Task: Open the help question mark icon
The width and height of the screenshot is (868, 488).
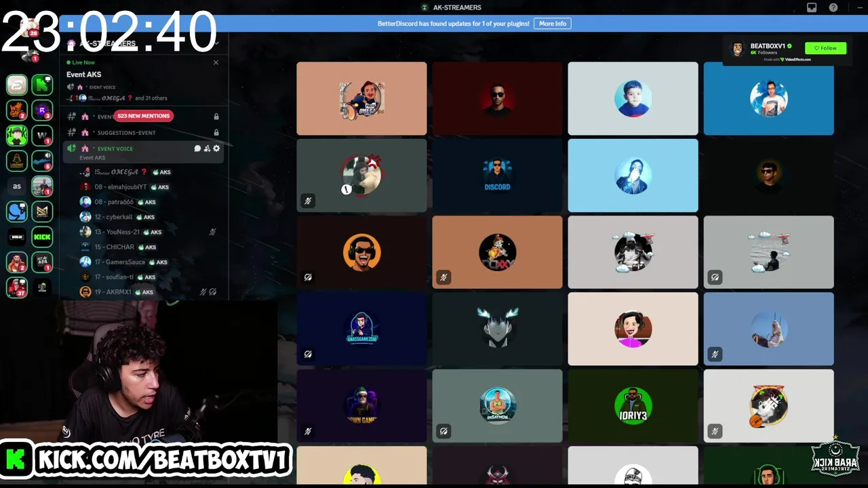Action: tap(833, 7)
